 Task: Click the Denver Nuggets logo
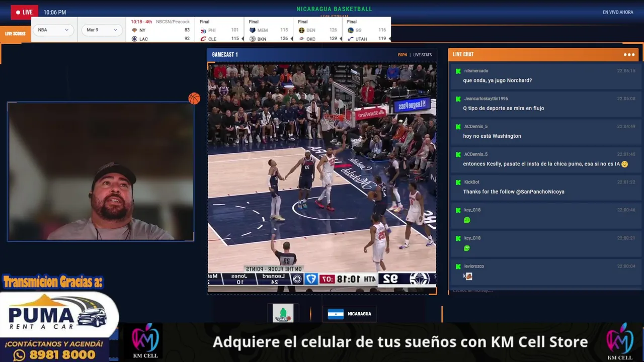coord(301,30)
